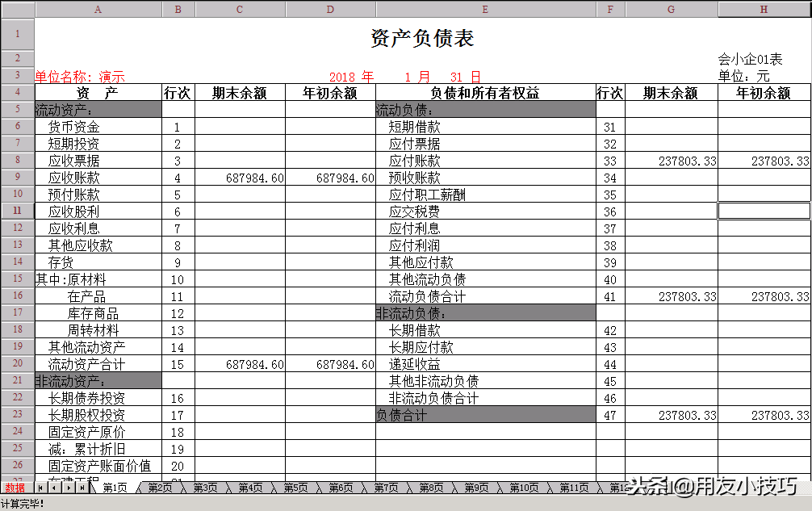The image size is (812, 511).
Task: Select column header A
Action: pyautogui.click(x=98, y=10)
